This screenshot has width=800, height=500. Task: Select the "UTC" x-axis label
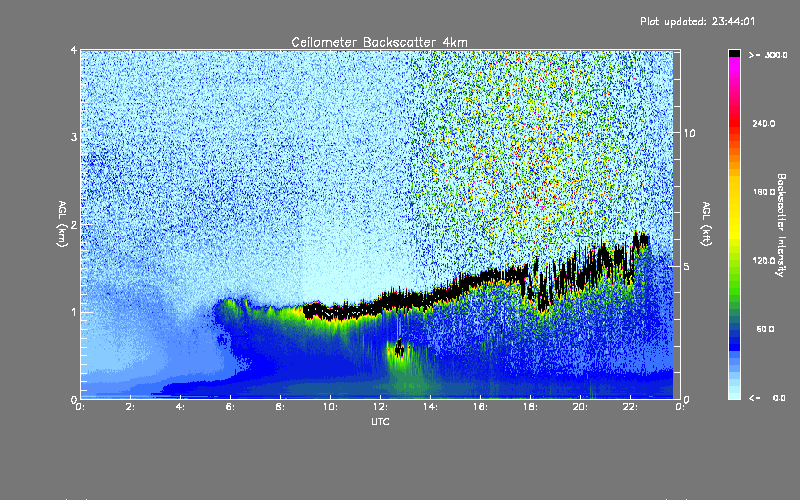[380, 421]
